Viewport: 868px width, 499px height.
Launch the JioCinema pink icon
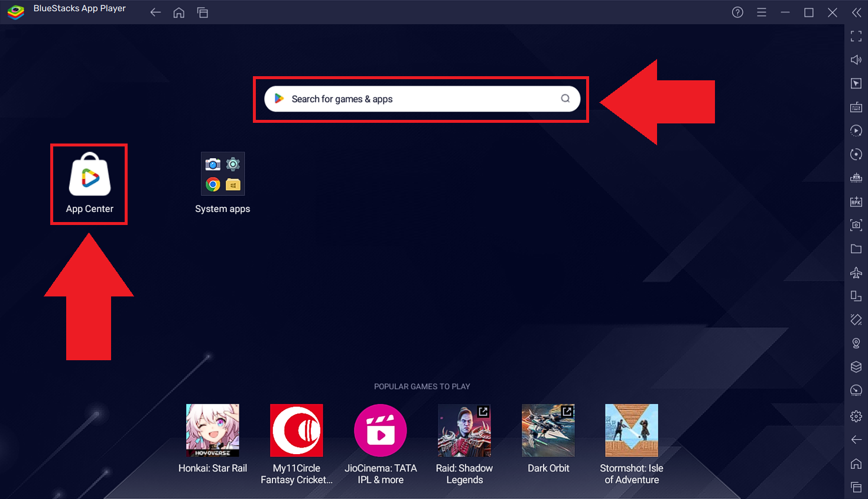tap(381, 430)
